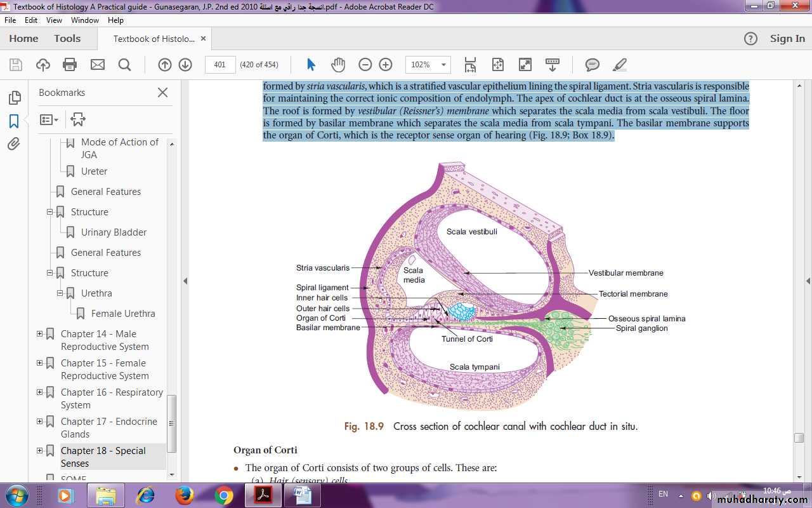Click the send email envelope icon
This screenshot has width=812, height=508.
click(97, 64)
